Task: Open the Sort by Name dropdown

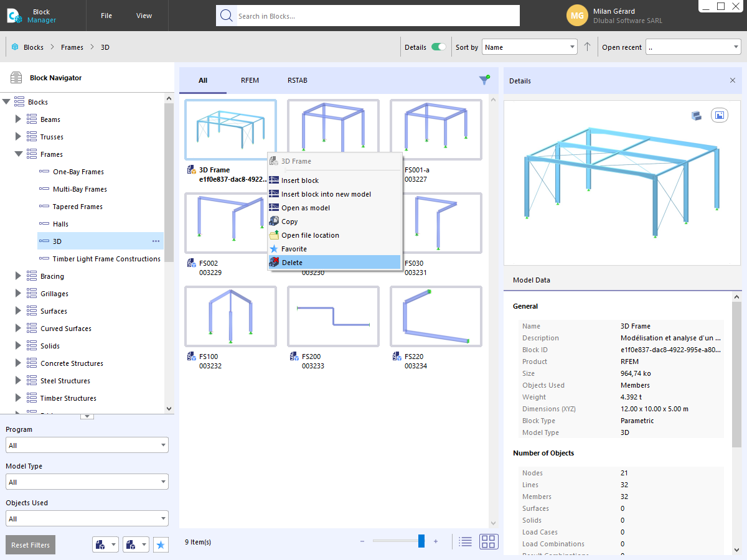Action: point(529,47)
